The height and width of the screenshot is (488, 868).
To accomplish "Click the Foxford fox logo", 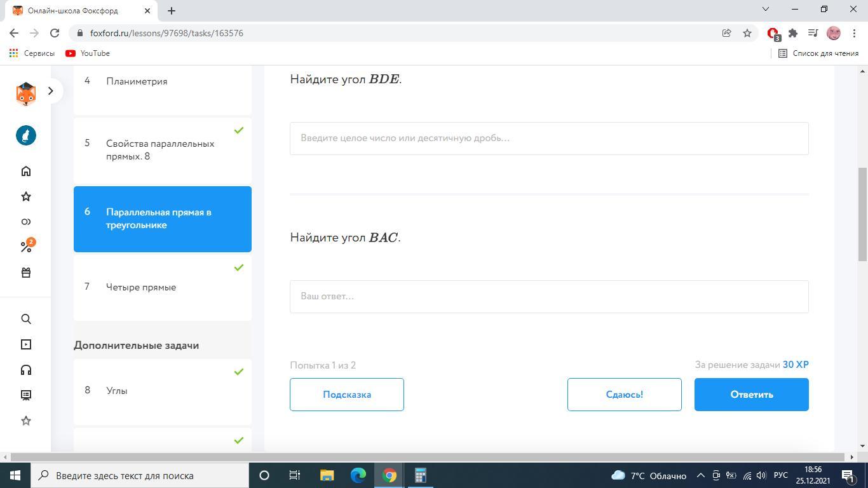I will click(x=25, y=93).
